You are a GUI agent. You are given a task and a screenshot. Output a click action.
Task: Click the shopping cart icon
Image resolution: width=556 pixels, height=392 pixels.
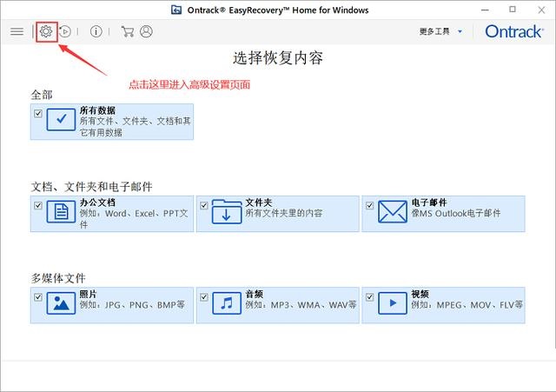128,31
